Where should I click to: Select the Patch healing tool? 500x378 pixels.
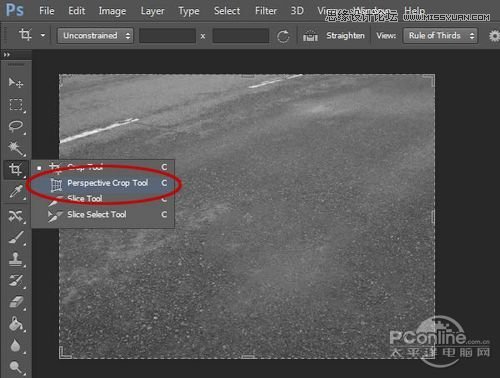(x=16, y=216)
